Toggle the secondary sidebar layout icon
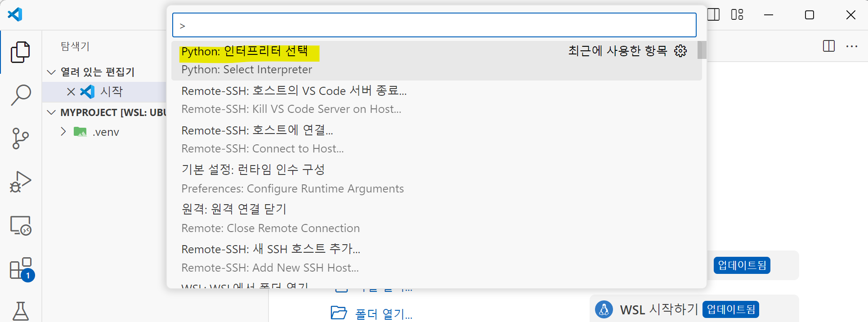Image resolution: width=868 pixels, height=322 pixels. click(713, 15)
